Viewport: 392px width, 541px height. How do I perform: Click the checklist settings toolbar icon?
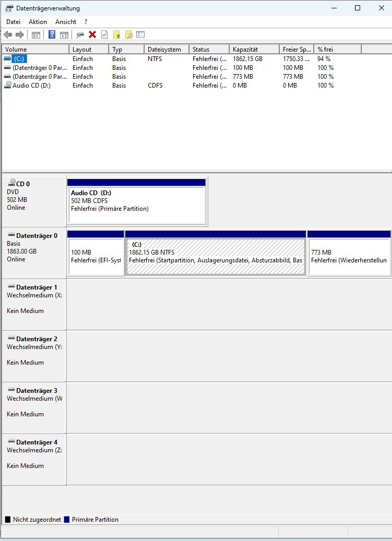pyautogui.click(x=140, y=34)
